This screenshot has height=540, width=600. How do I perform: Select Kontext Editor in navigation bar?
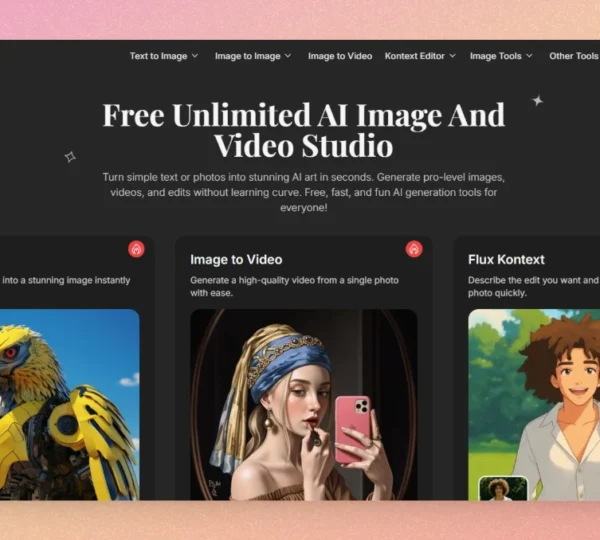(x=415, y=56)
